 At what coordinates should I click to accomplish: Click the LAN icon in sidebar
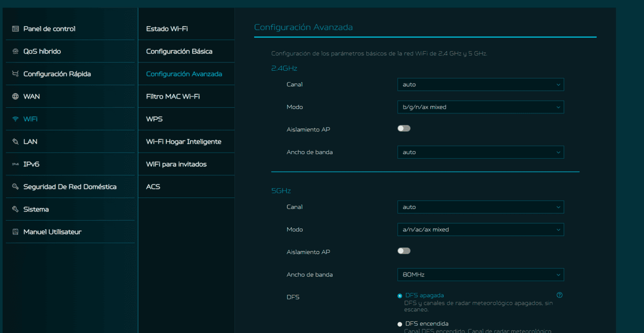click(x=15, y=142)
